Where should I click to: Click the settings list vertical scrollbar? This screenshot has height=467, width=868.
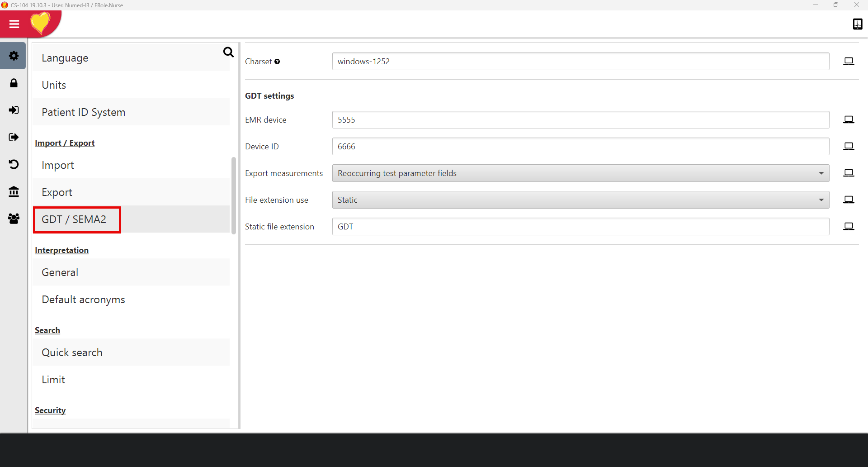point(234,195)
